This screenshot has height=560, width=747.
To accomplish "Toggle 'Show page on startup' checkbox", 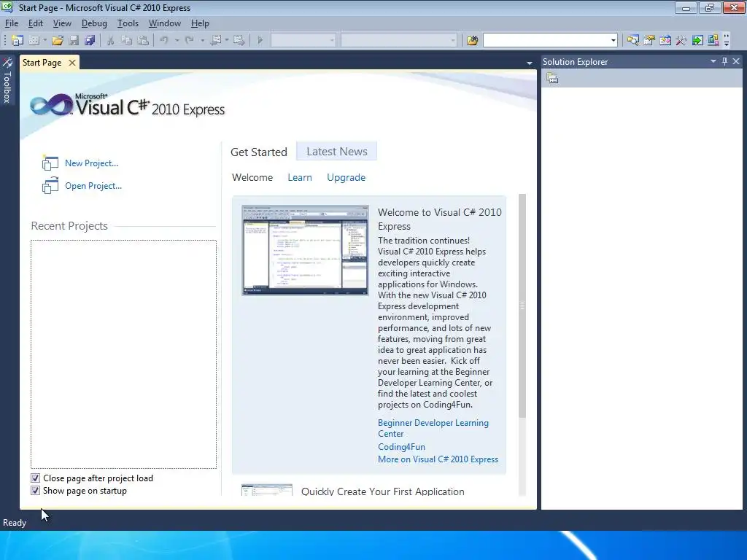I will coord(35,491).
